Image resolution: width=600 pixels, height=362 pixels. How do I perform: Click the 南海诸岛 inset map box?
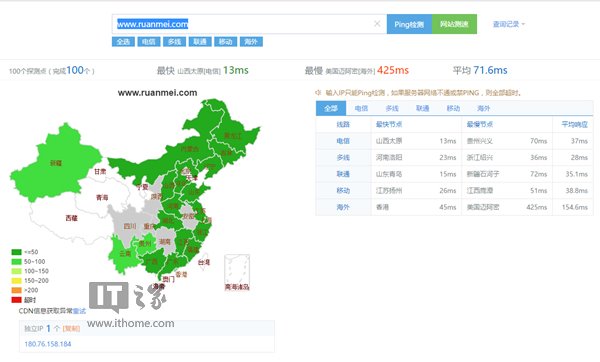coord(237,272)
